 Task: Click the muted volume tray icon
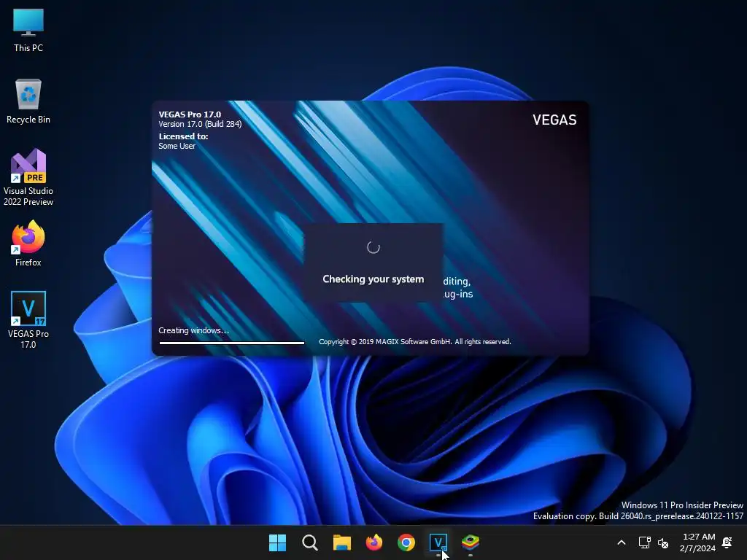662,542
